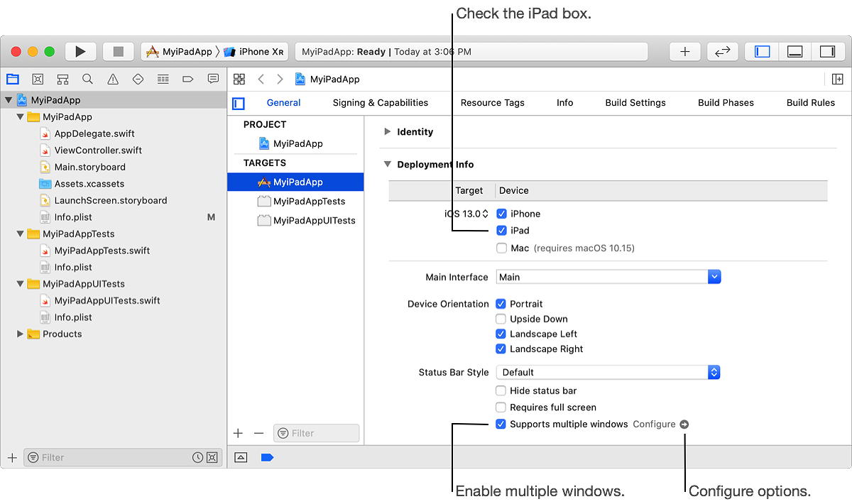Check Requires full screen
This screenshot has width=852, height=504.
(501, 407)
